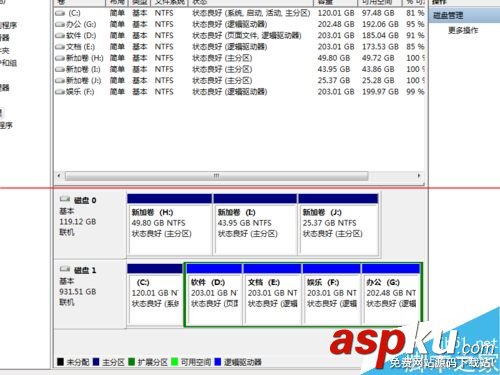Click the 199.97 GB free space cell
Viewport: 500px width, 375px height.
click(380, 92)
